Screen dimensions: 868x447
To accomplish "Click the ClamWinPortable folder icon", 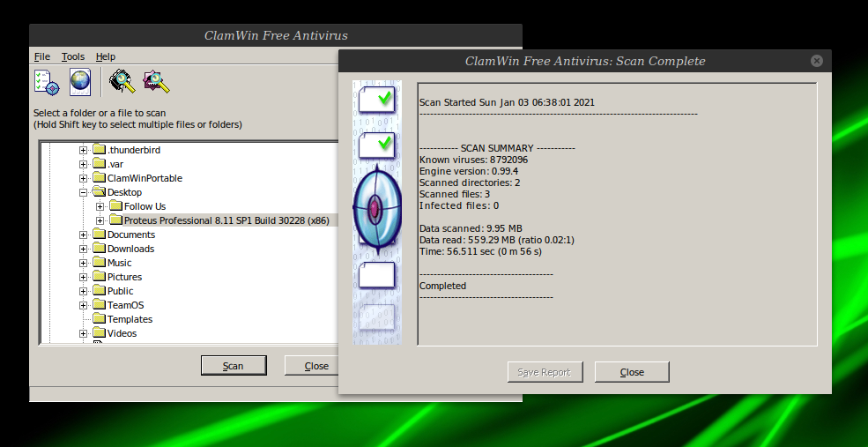I will coord(99,177).
